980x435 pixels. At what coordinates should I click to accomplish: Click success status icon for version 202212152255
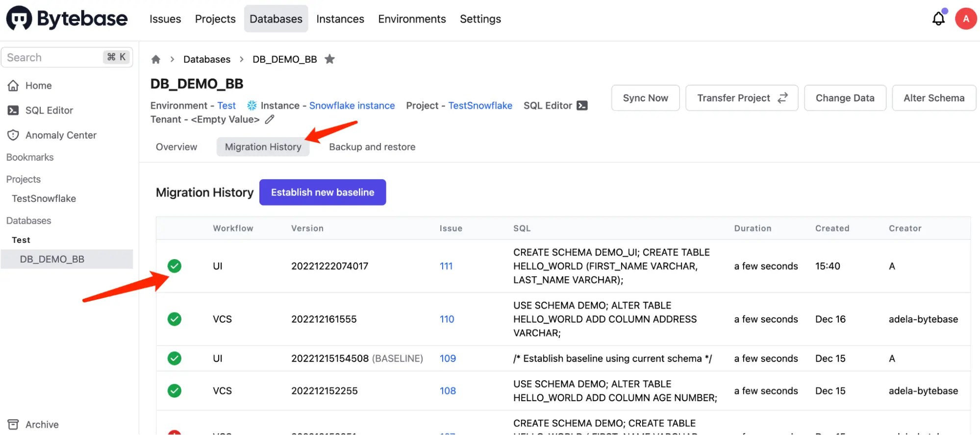(x=175, y=390)
